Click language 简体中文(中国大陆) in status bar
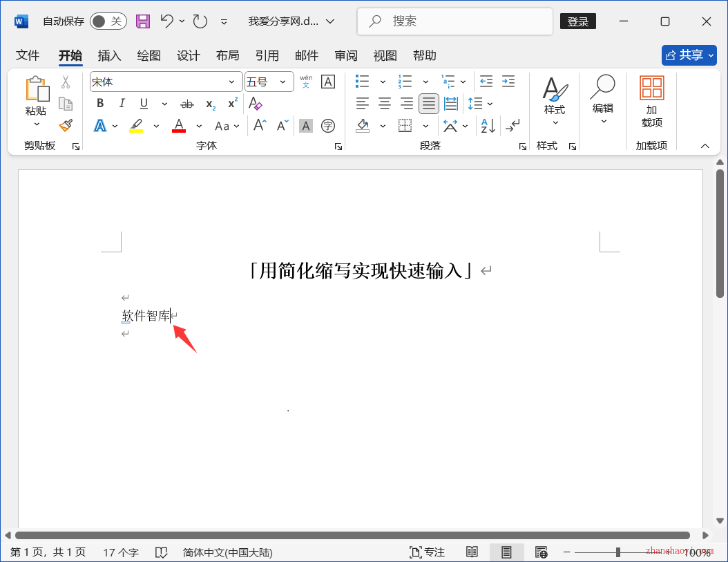 click(x=227, y=552)
